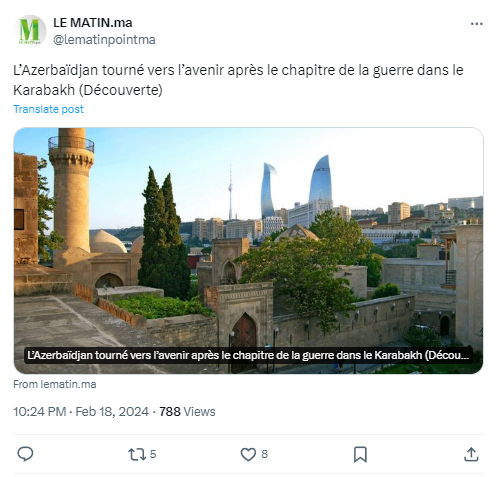
Task: Click the headline caption overlay on image
Action: pyautogui.click(x=248, y=355)
